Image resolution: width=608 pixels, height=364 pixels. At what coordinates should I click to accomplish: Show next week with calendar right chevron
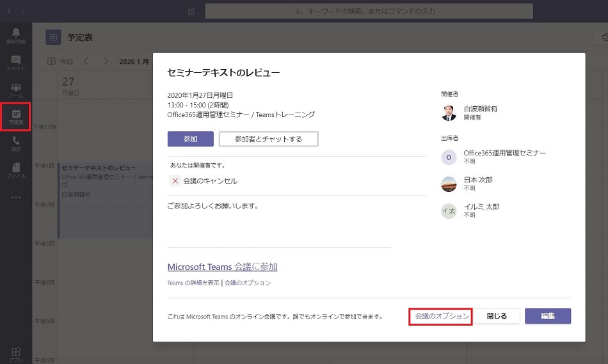tap(106, 61)
